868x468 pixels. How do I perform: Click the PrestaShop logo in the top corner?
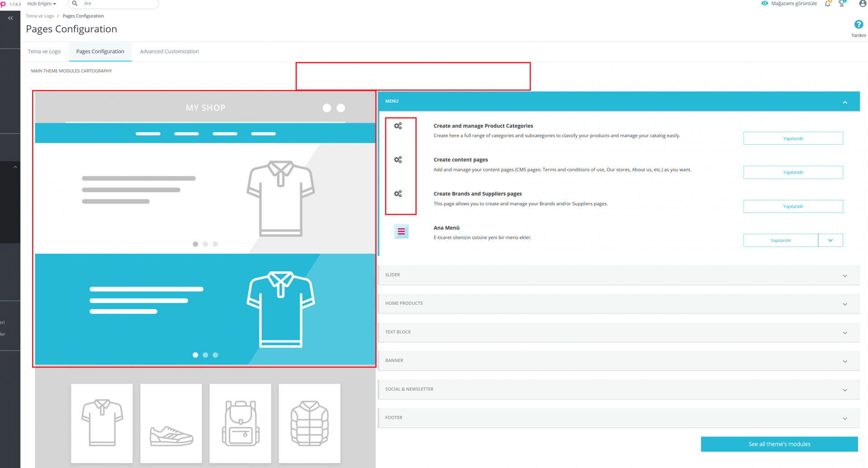[x=3, y=4]
